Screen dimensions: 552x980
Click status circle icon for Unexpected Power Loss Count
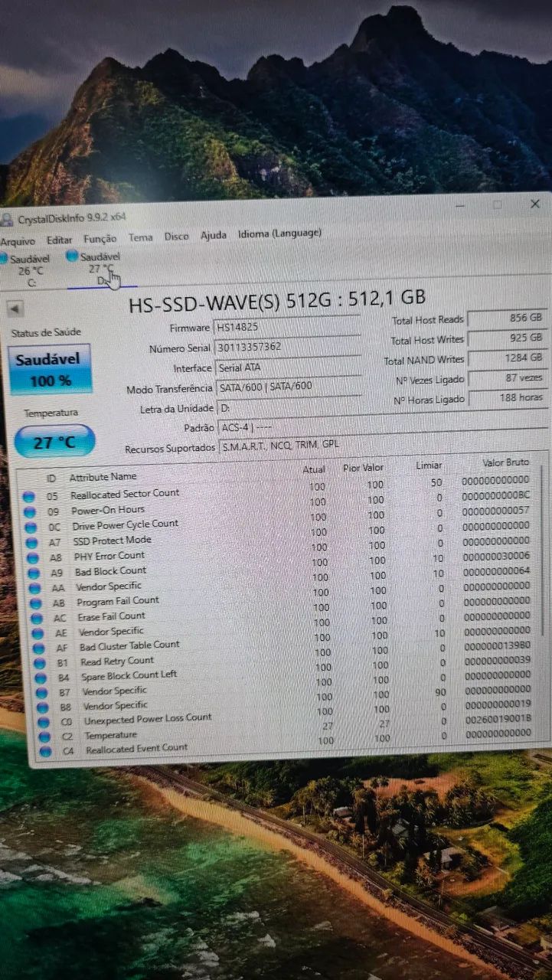pos(44,722)
